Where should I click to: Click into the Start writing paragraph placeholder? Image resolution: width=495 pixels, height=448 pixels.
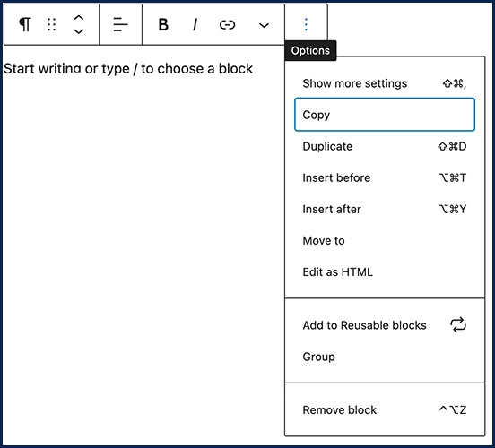tap(128, 69)
